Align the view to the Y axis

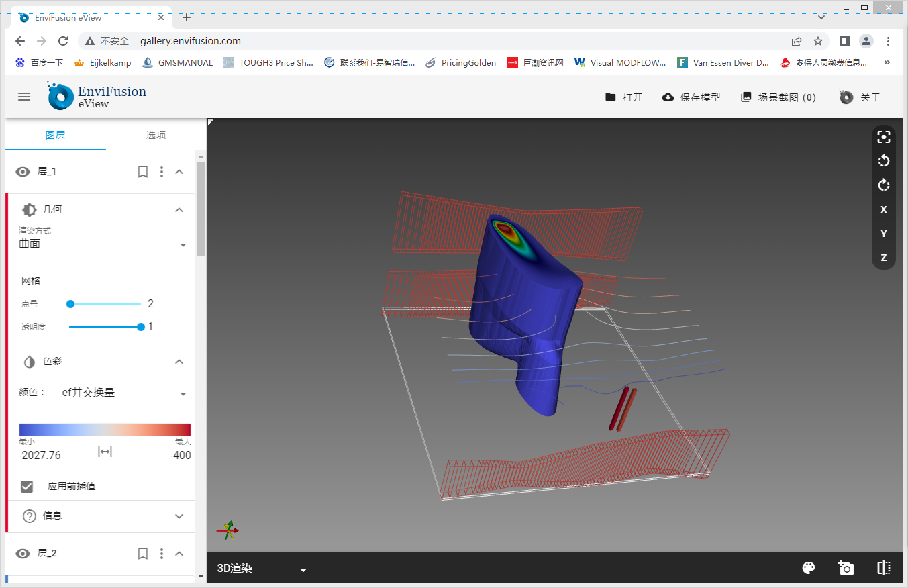(x=884, y=234)
